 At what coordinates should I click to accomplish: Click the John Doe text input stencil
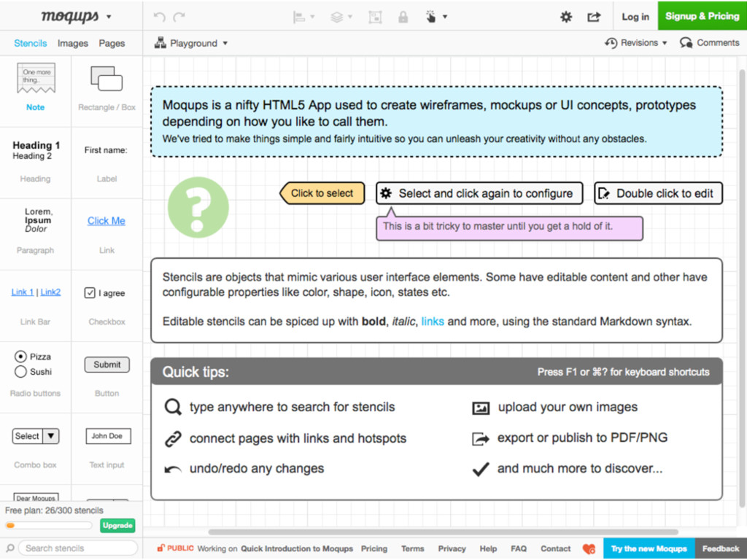(108, 436)
